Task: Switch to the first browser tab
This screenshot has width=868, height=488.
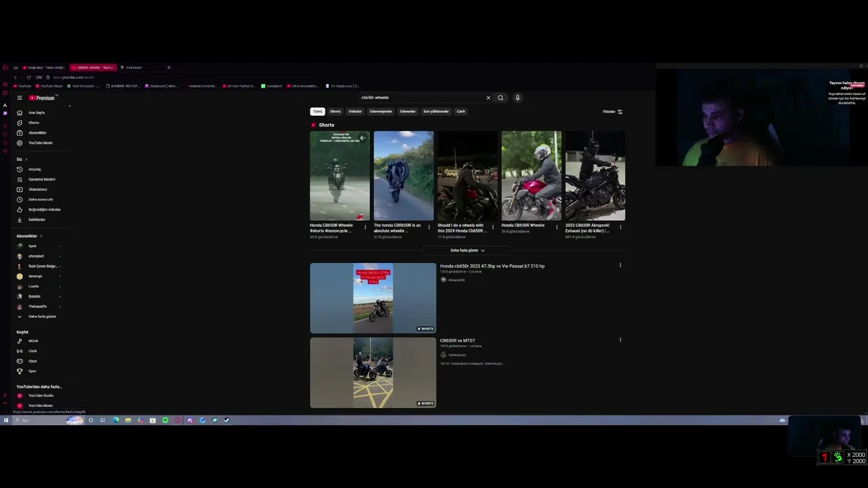Action: pyautogui.click(x=45, y=67)
